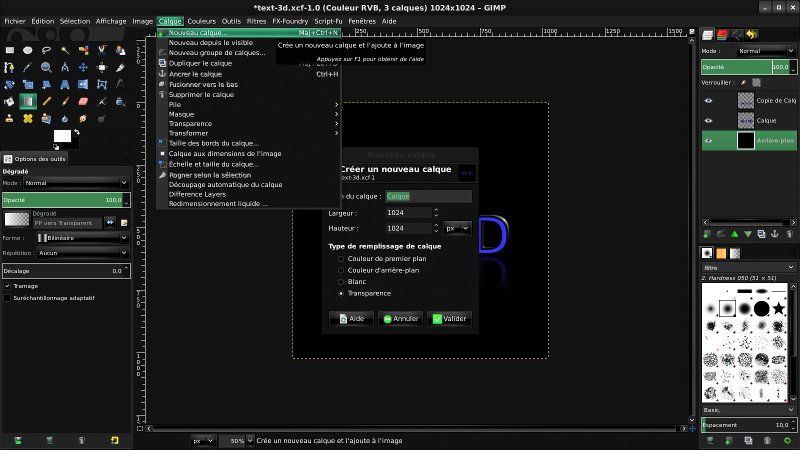The image size is (800, 450).
Task: Select the Fuzzy Select magic wand tool
Action: (x=65, y=50)
